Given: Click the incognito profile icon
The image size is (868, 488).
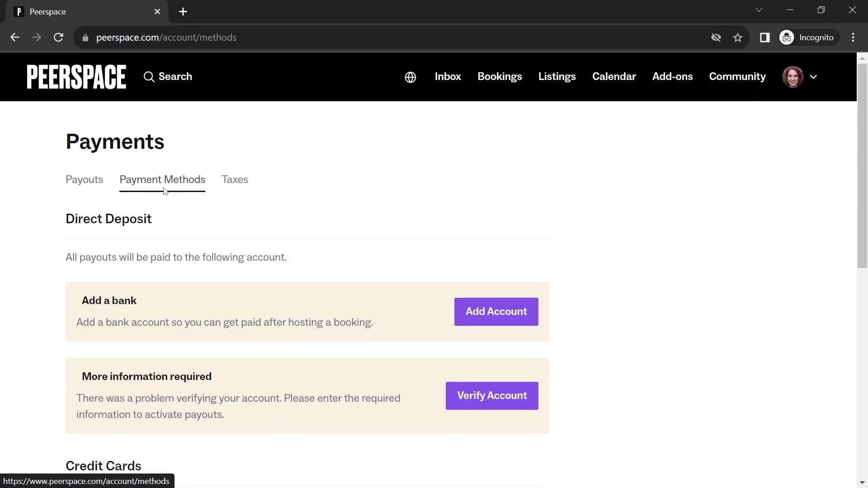Looking at the screenshot, I should 787,37.
